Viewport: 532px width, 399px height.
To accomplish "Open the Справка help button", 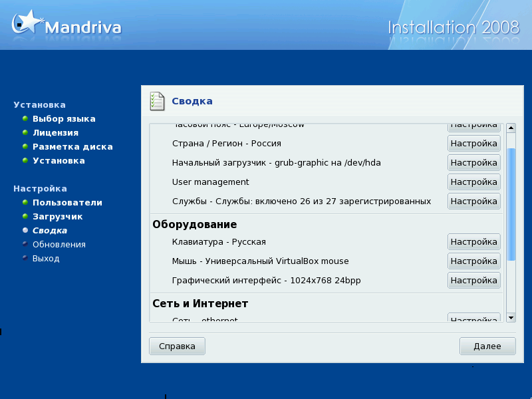I will point(177,346).
